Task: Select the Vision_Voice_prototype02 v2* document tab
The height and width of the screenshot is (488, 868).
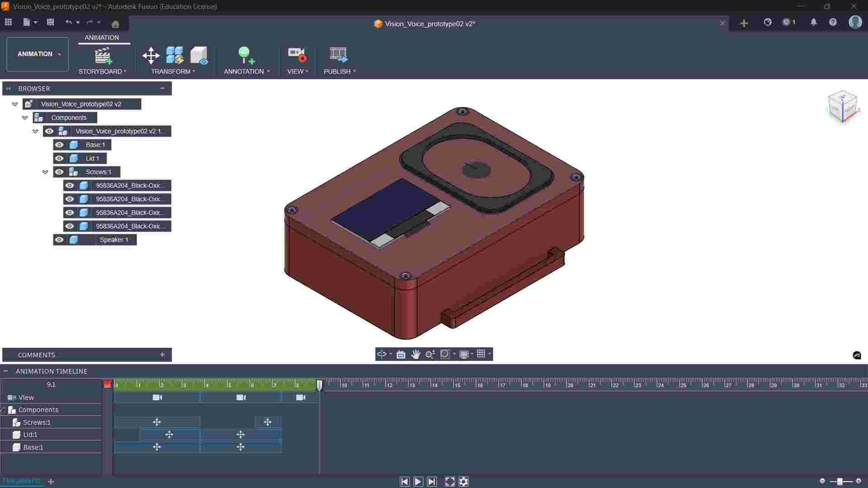Action: tap(429, 24)
